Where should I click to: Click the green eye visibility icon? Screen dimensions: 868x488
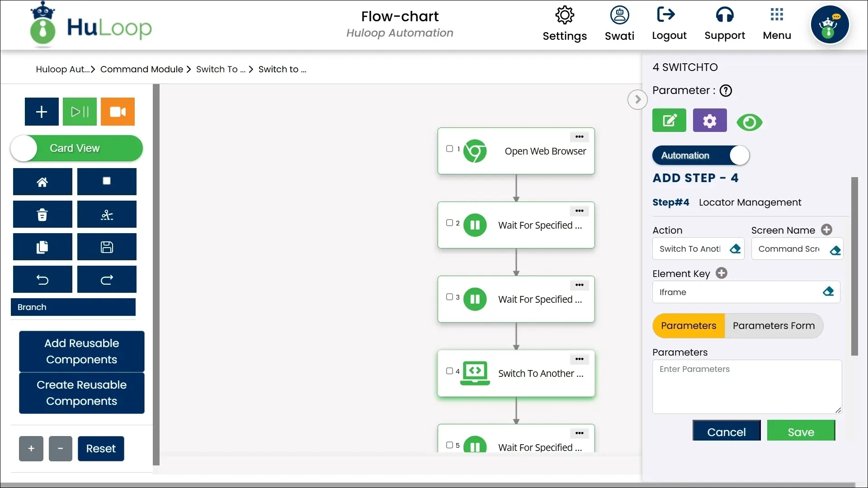749,122
